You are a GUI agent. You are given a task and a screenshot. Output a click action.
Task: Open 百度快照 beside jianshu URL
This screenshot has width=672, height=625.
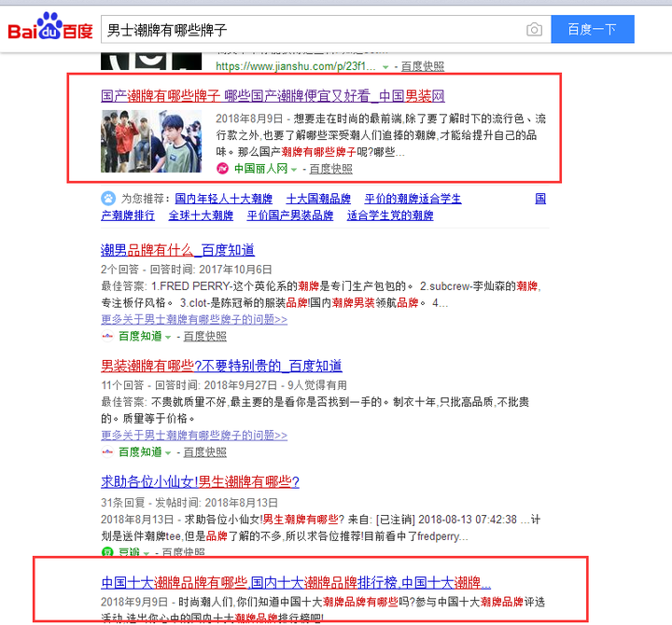coord(423,66)
